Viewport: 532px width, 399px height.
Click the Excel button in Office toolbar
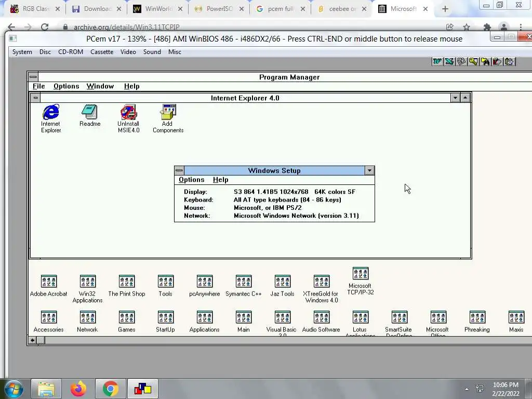pos(449,61)
